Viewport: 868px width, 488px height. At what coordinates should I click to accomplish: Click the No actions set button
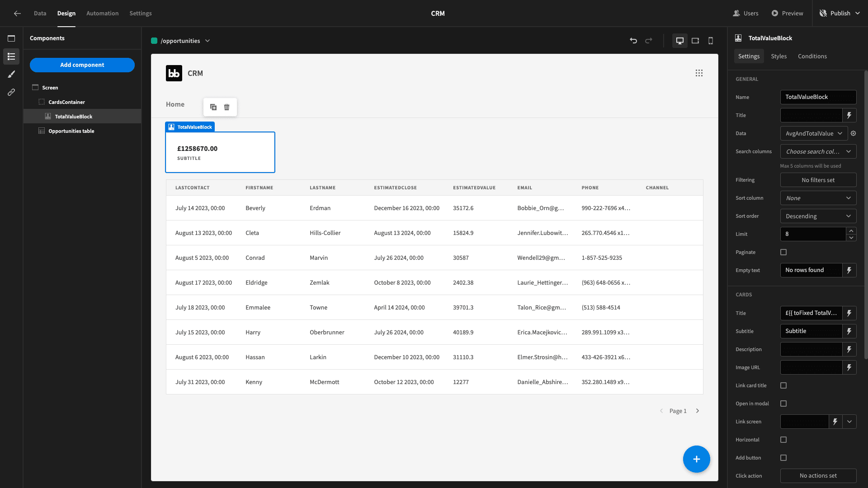(818, 476)
